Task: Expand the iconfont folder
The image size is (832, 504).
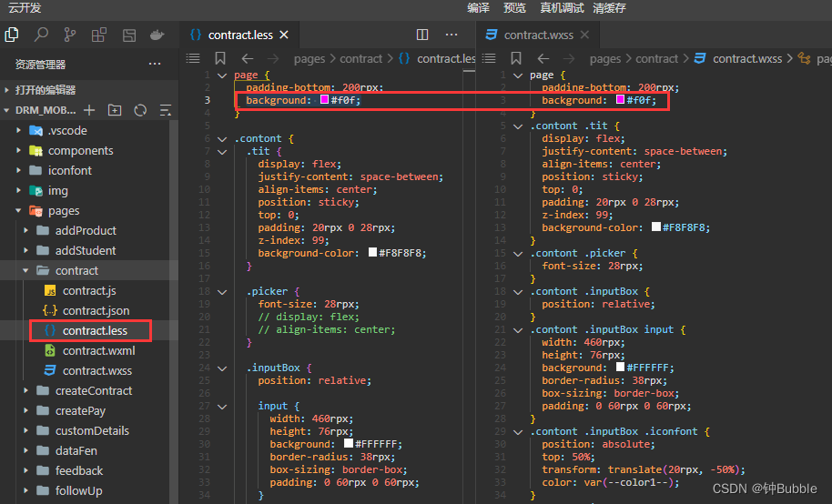Action: pyautogui.click(x=19, y=170)
